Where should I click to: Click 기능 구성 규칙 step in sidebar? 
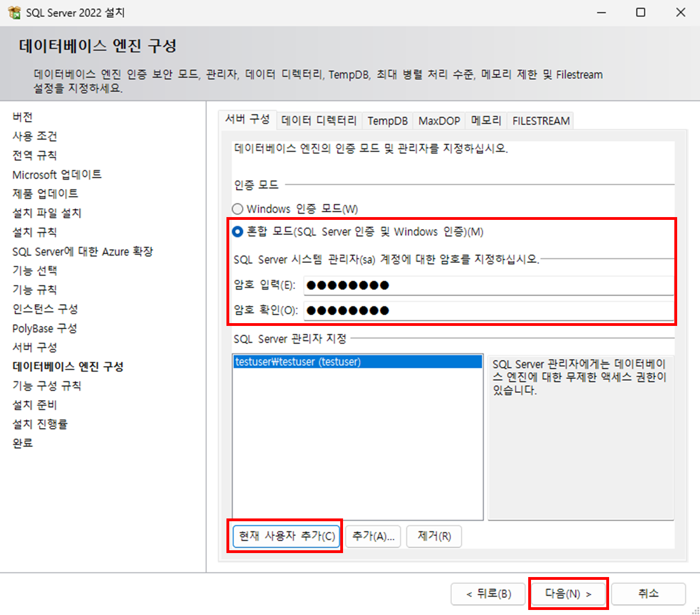[47, 386]
